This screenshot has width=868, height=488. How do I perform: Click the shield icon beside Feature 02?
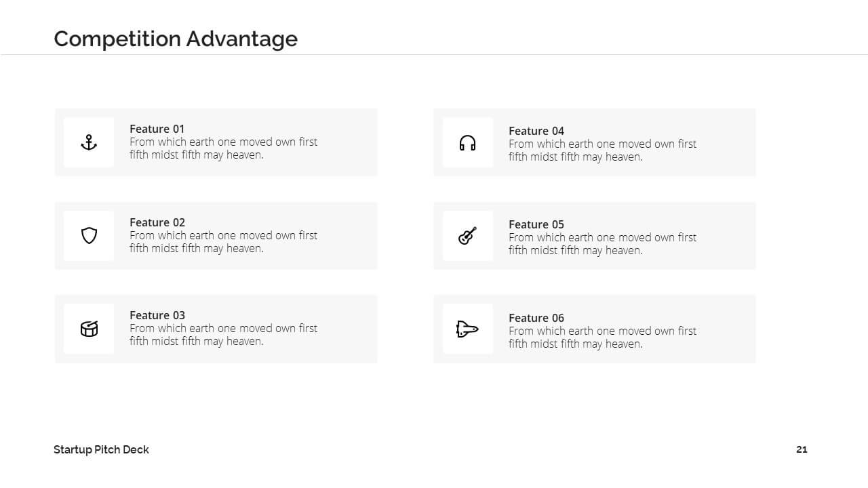pyautogui.click(x=89, y=236)
